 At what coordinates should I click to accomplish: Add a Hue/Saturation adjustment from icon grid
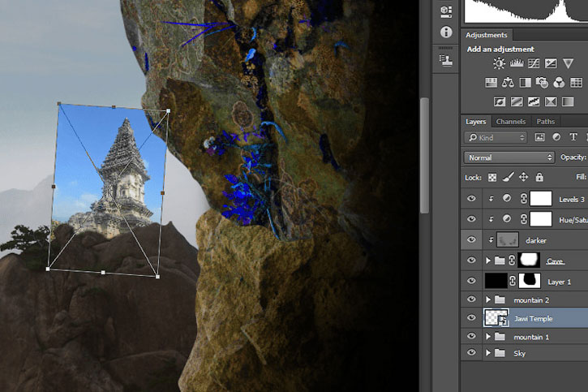click(491, 83)
